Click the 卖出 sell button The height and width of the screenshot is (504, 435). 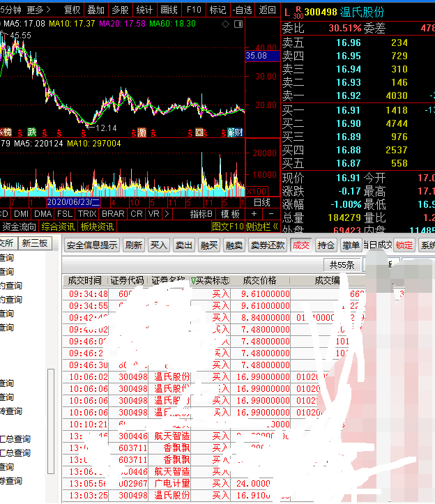click(x=184, y=245)
